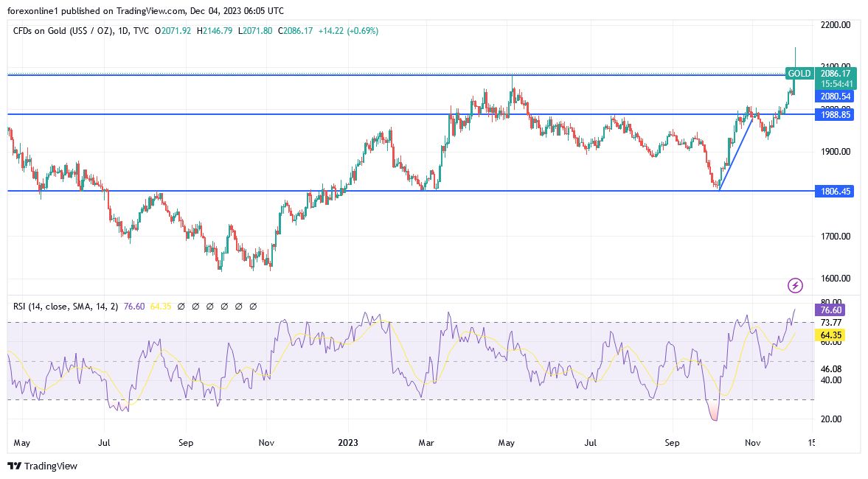Click the fourth crossed-circle icon in RSI legend
This screenshot has height=479, width=868.
click(x=224, y=307)
